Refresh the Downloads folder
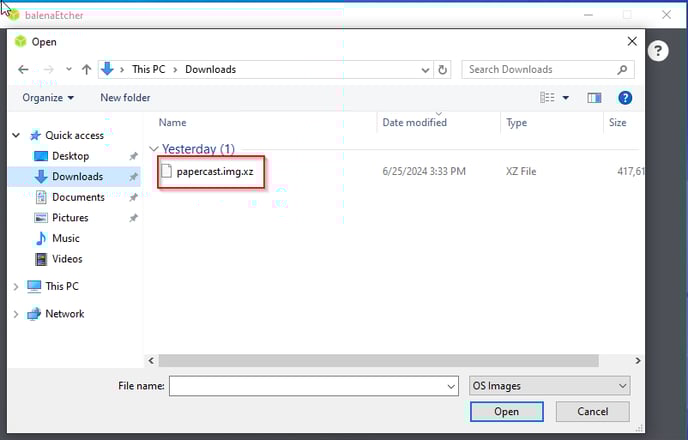 coord(443,70)
